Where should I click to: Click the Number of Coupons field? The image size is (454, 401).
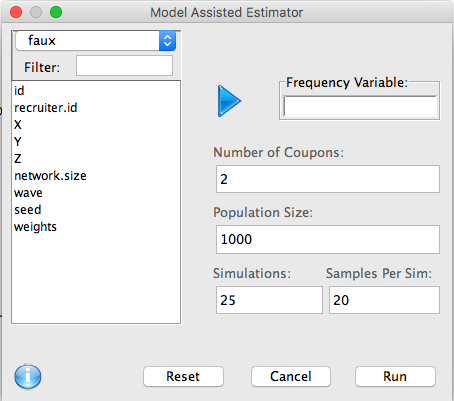(328, 179)
